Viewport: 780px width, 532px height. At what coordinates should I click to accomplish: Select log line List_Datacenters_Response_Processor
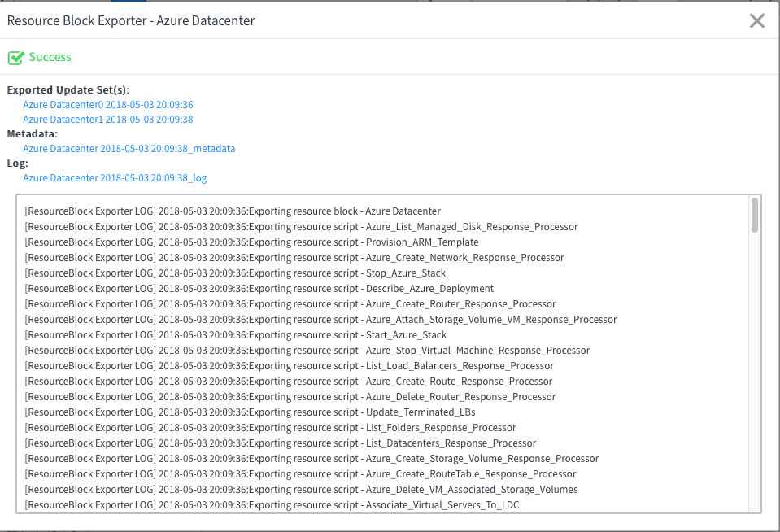[281, 443]
